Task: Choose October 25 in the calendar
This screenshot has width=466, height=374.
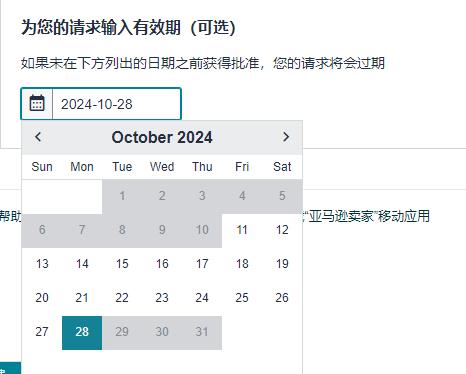Action: coord(242,298)
